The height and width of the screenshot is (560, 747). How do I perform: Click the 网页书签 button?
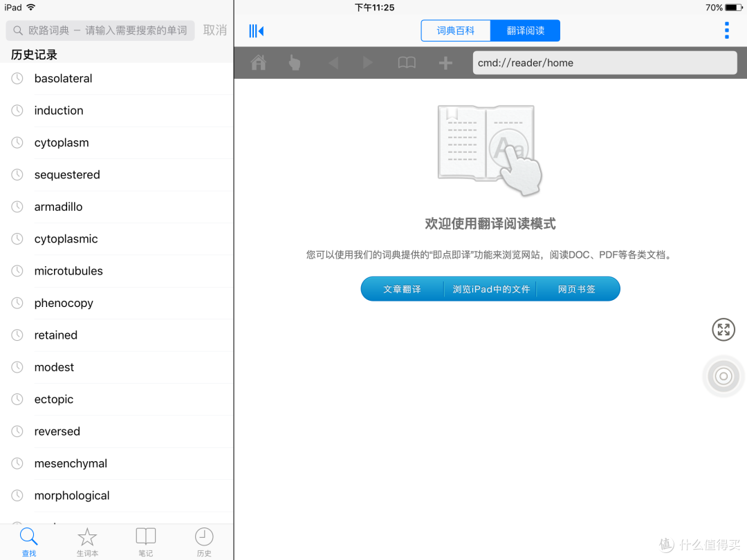click(577, 289)
